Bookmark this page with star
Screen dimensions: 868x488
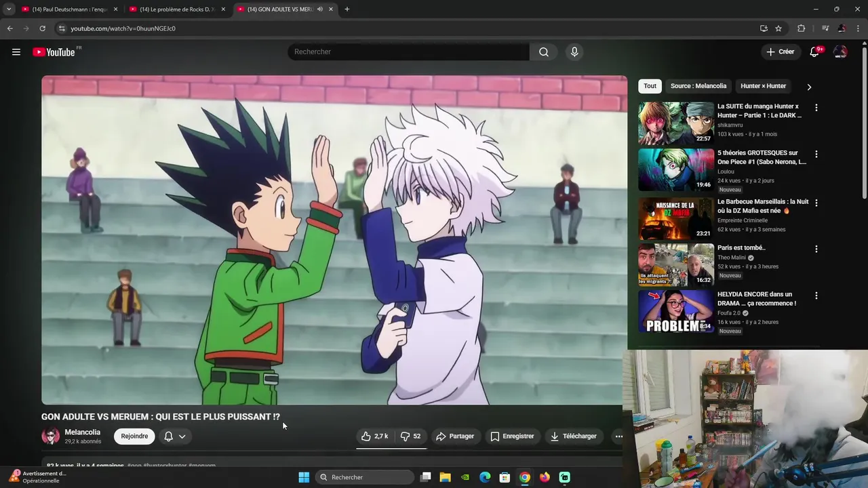[x=778, y=28]
